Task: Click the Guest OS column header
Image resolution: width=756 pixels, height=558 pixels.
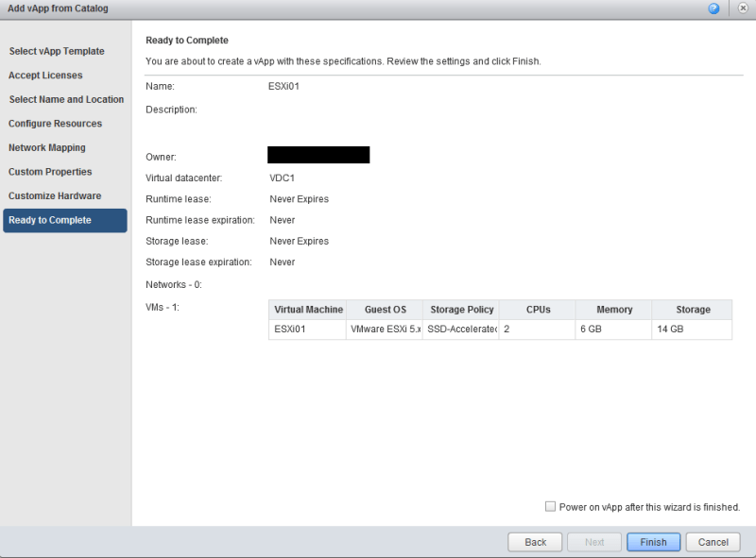Action: click(x=385, y=310)
